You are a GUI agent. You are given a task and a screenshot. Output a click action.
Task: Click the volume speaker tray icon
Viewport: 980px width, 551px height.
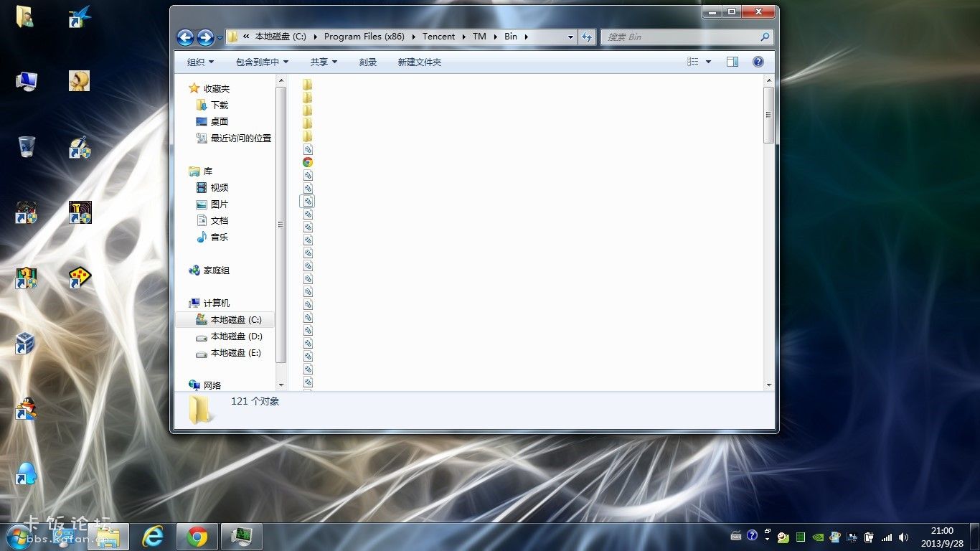[904, 537]
